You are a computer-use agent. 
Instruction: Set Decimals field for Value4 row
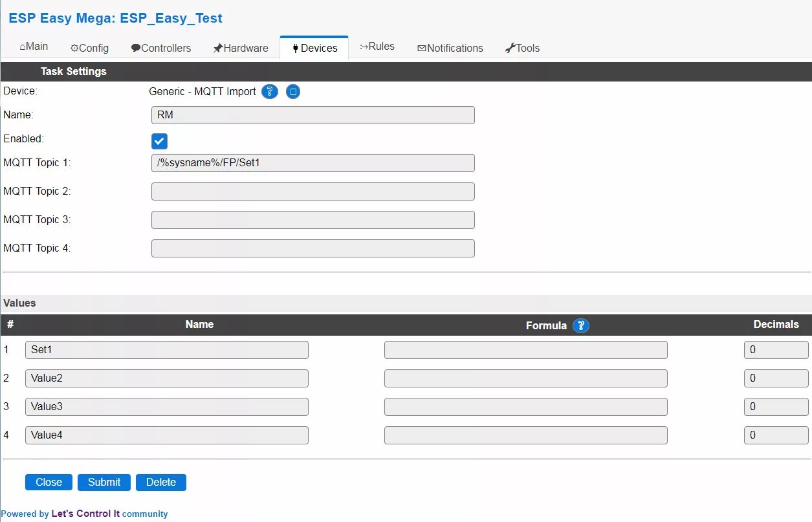pos(776,435)
